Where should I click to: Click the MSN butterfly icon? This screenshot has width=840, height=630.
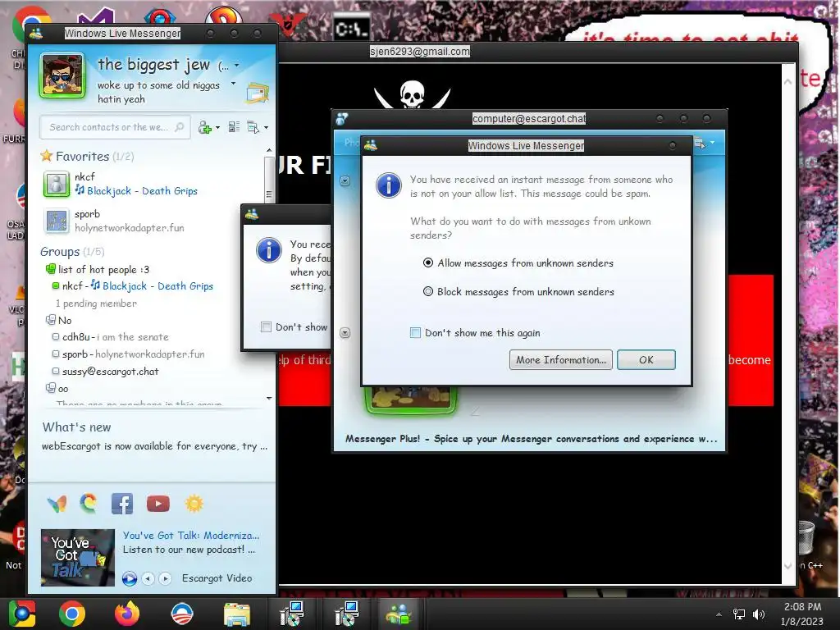click(57, 504)
